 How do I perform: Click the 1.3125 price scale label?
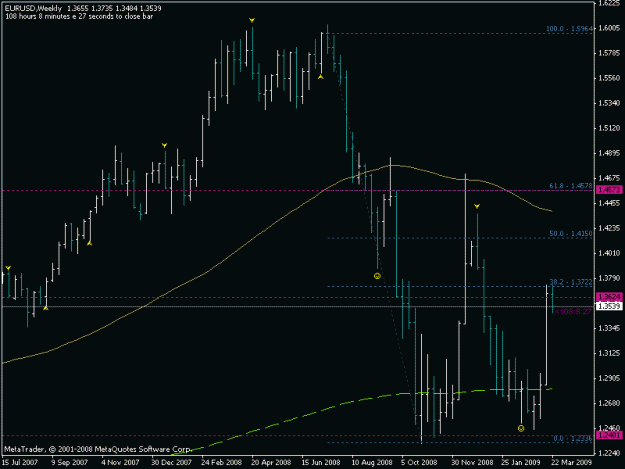[609, 353]
